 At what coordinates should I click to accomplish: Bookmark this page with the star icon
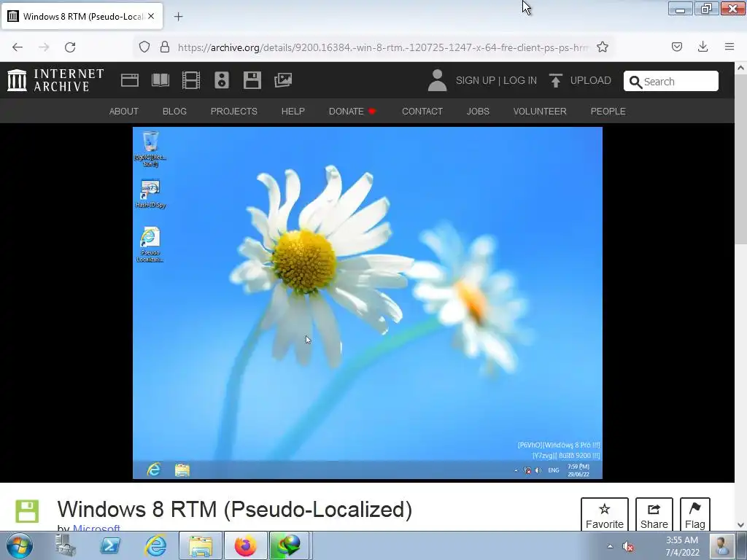(603, 47)
